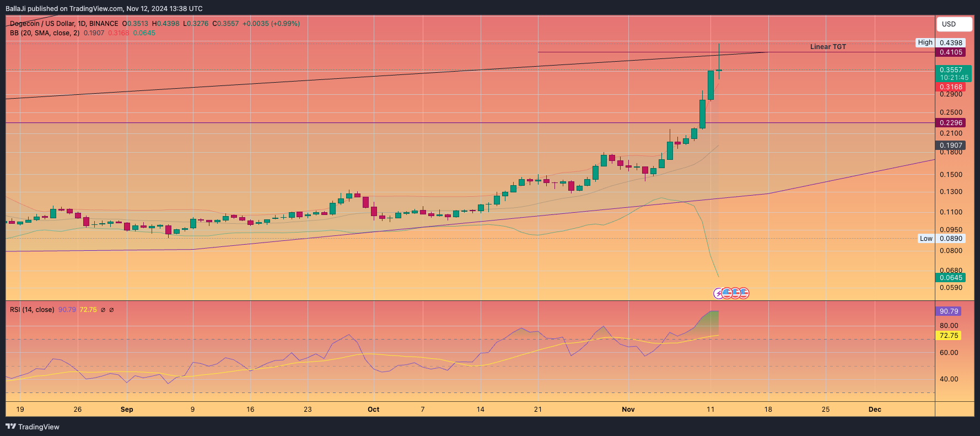The width and height of the screenshot is (980, 436).
Task: Click the 90.79 value in RSI legend
Action: coord(67,310)
